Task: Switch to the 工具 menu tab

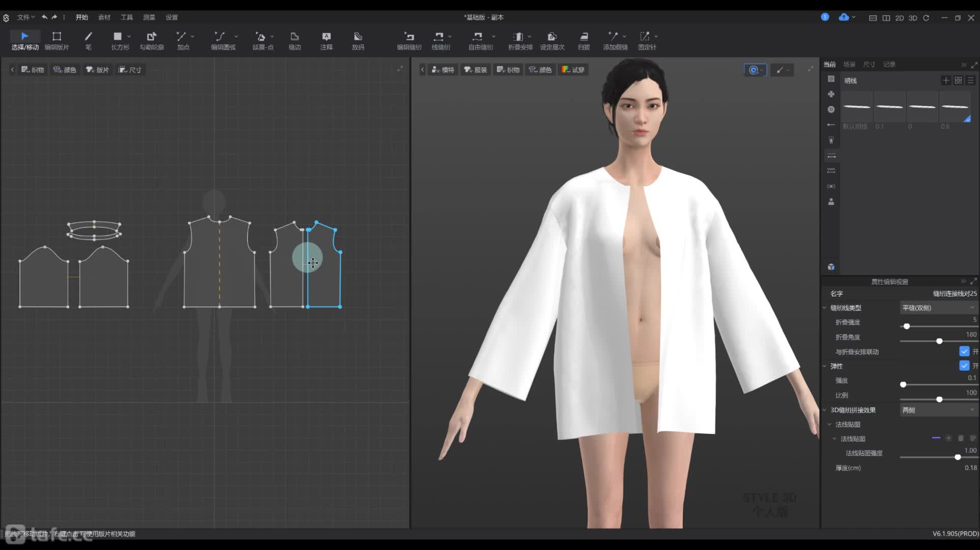Action: point(127,17)
